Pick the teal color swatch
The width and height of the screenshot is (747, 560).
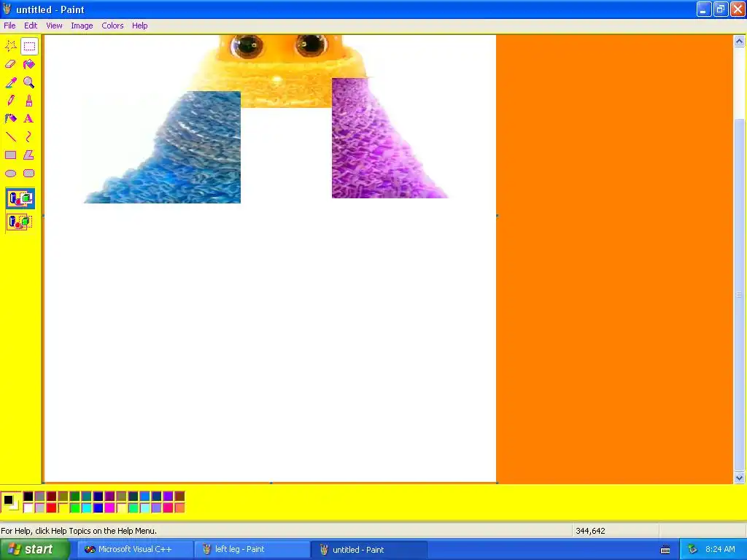point(86,497)
